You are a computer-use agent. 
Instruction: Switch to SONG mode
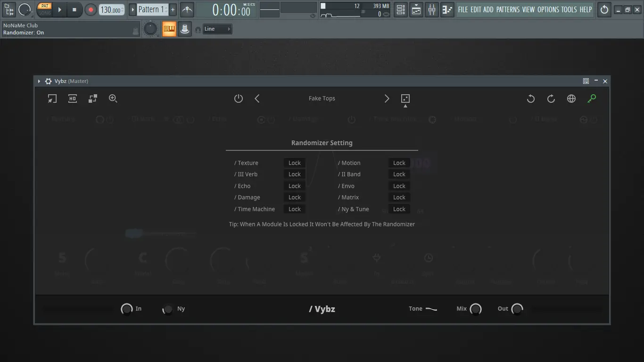click(x=44, y=13)
